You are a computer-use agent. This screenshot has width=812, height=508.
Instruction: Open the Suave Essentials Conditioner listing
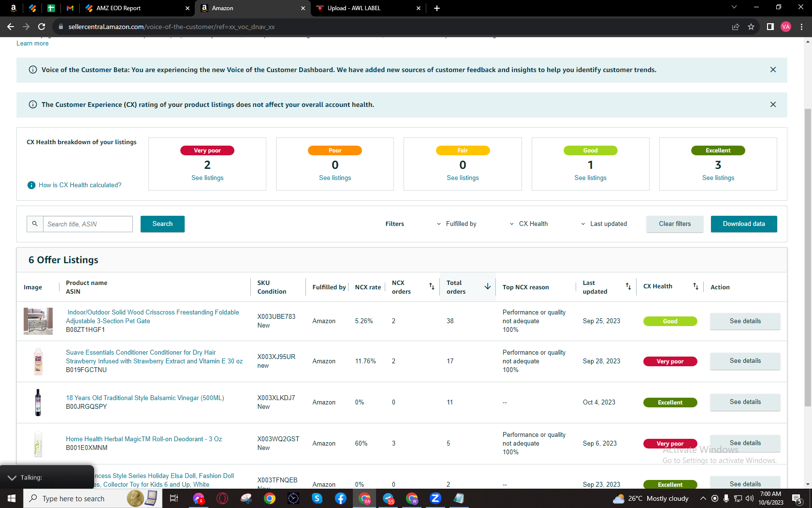click(x=154, y=357)
